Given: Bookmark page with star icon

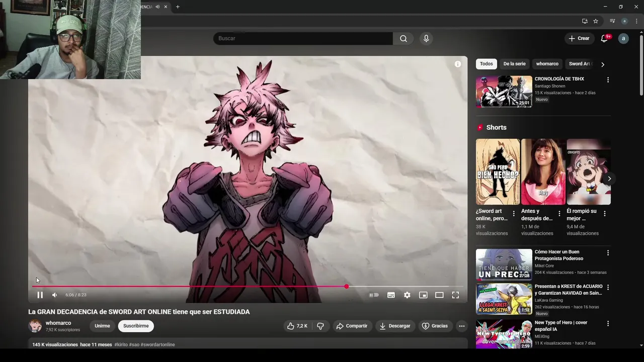Looking at the screenshot, I should [596, 21].
